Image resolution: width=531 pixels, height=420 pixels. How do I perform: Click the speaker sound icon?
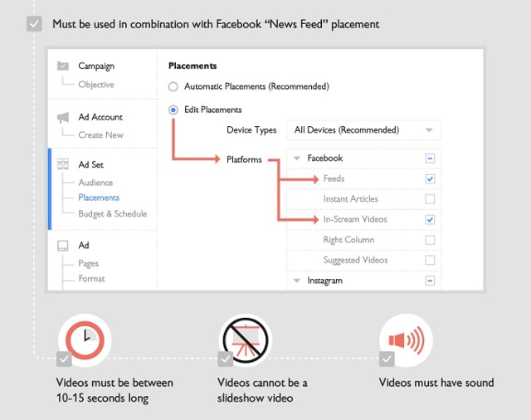click(406, 340)
